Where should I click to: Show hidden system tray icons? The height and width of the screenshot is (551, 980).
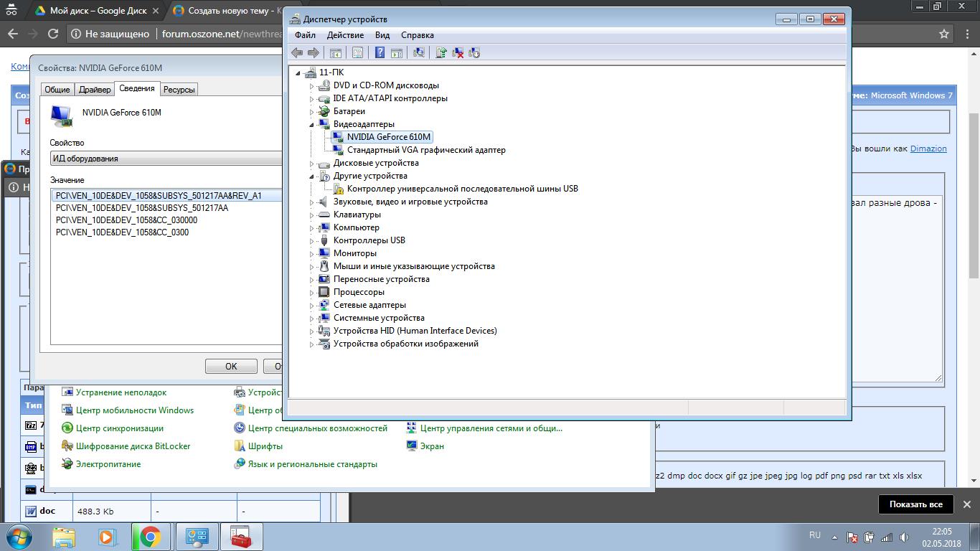pyautogui.click(x=835, y=537)
